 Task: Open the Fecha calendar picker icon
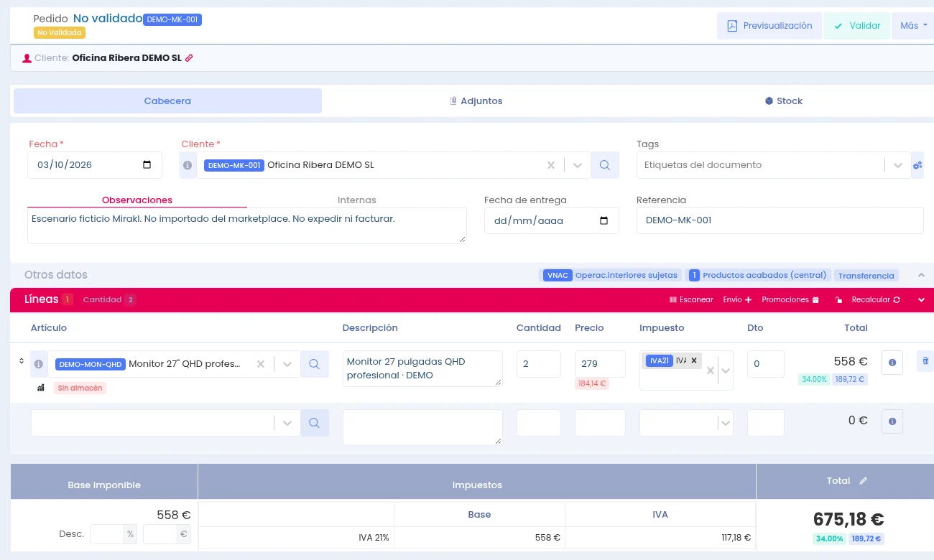point(147,164)
